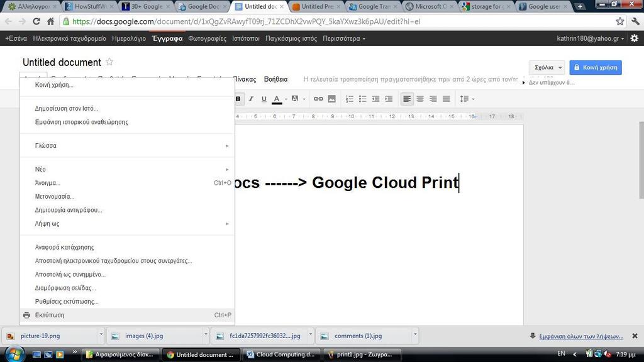Viewport: 644px width, 362px height.
Task: Click Εκτύπωση with the printer icon
Action: tap(127, 315)
